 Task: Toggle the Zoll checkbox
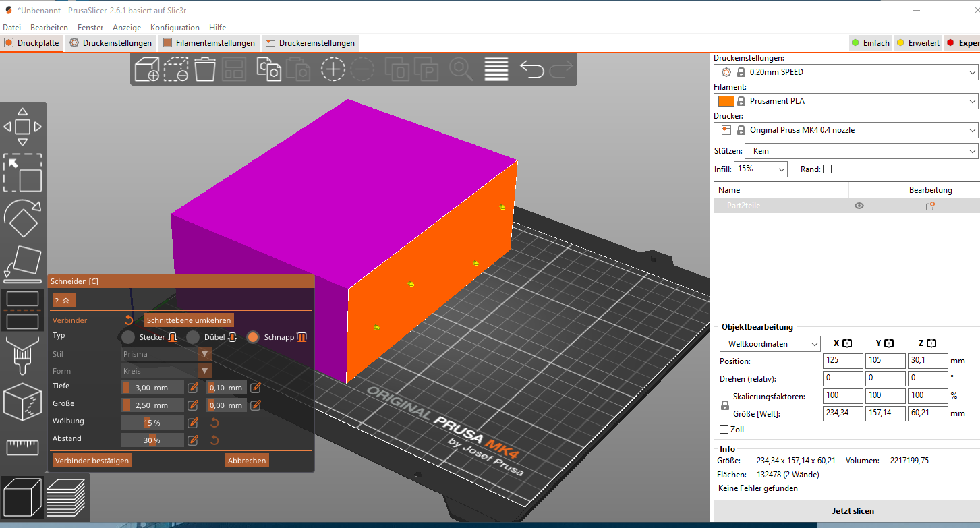click(x=724, y=430)
